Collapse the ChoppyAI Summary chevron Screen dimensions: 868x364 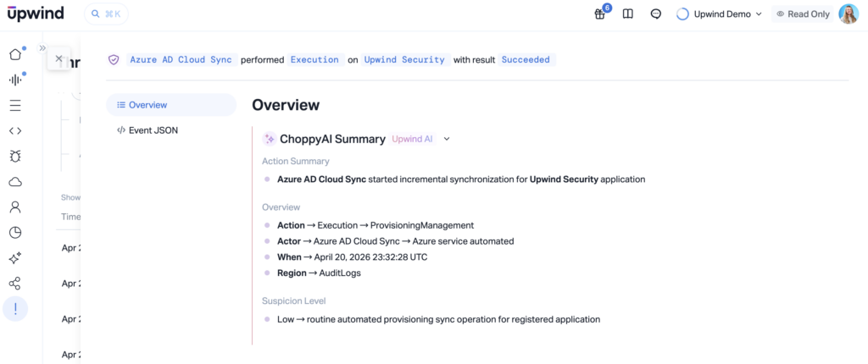[x=447, y=139]
